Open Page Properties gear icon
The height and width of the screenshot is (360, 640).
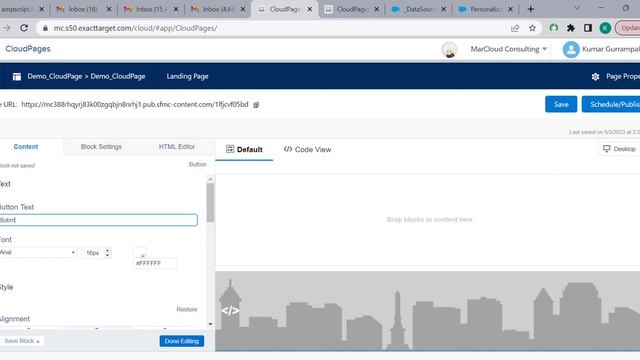[x=596, y=76]
